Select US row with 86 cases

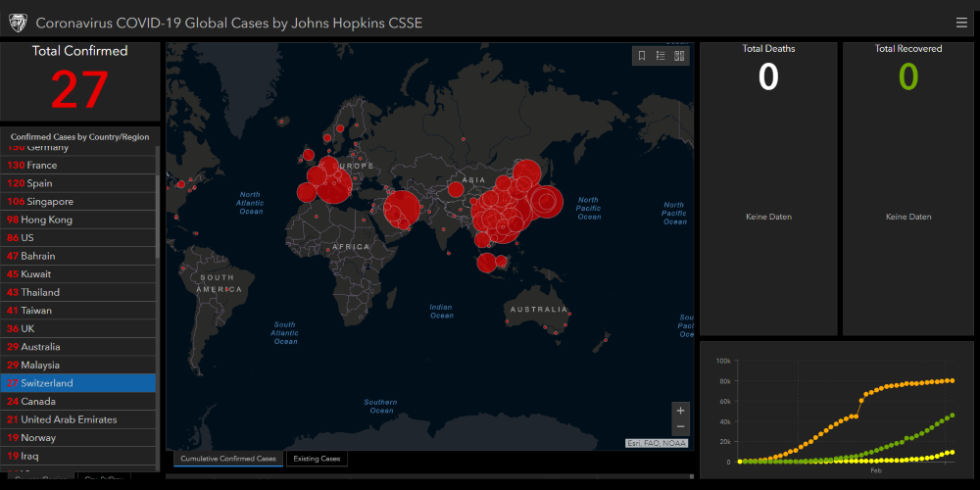pyautogui.click(x=78, y=237)
